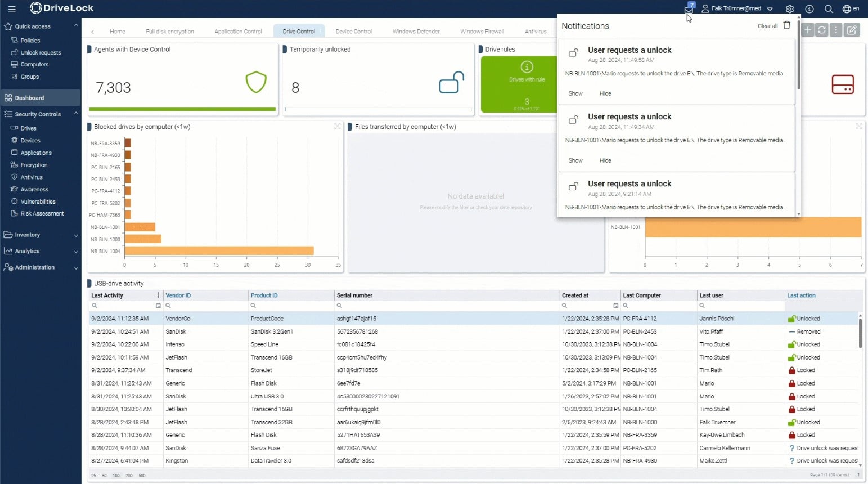
Task: Open Vulnerabilities in the sidebar
Action: [38, 202]
